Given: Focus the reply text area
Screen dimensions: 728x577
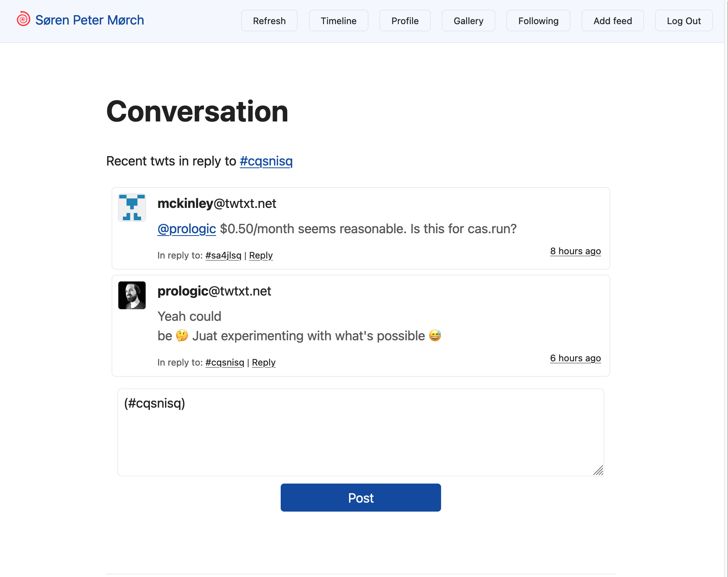Looking at the screenshot, I should tap(360, 432).
